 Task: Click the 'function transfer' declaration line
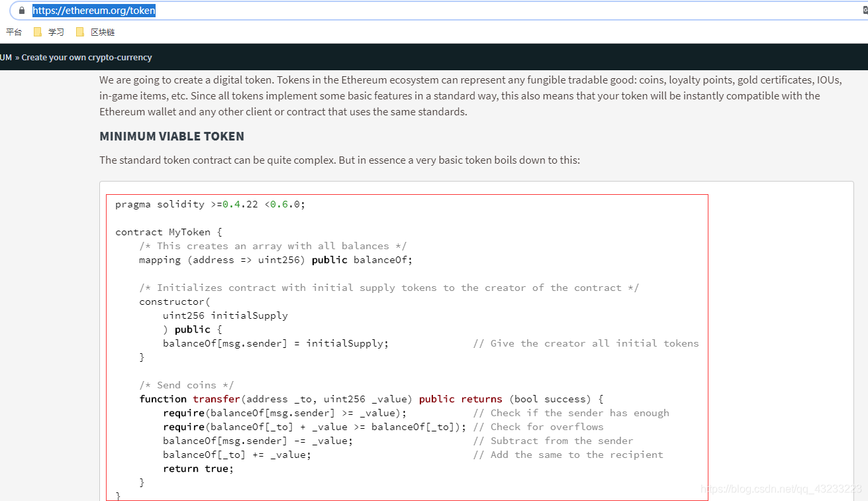point(371,399)
